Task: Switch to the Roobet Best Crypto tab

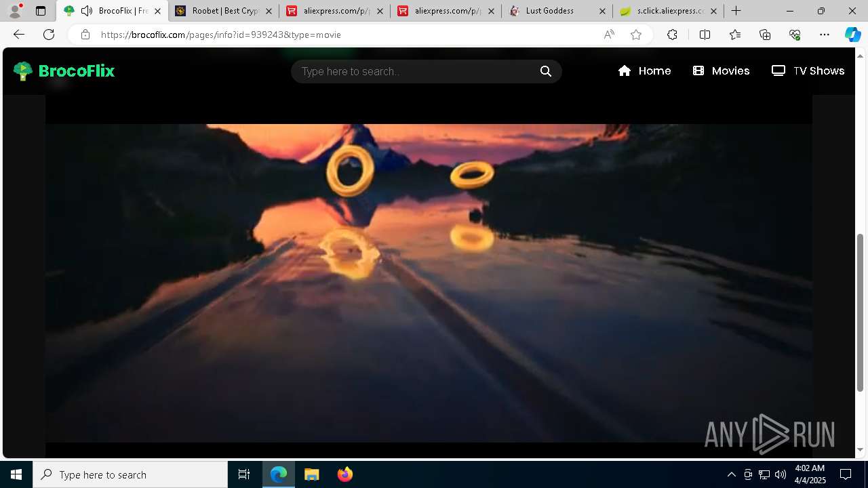Action: tap(223, 11)
